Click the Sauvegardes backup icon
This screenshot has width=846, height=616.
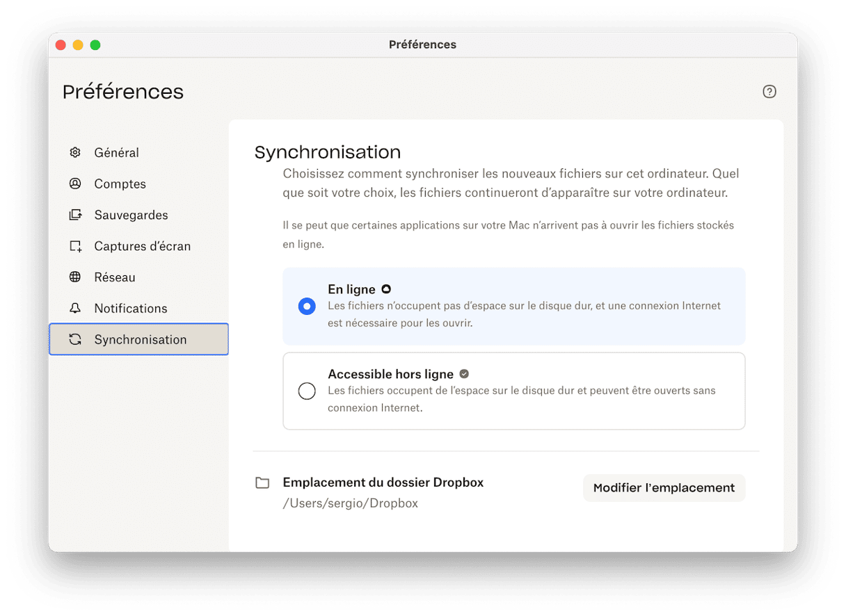(75, 215)
